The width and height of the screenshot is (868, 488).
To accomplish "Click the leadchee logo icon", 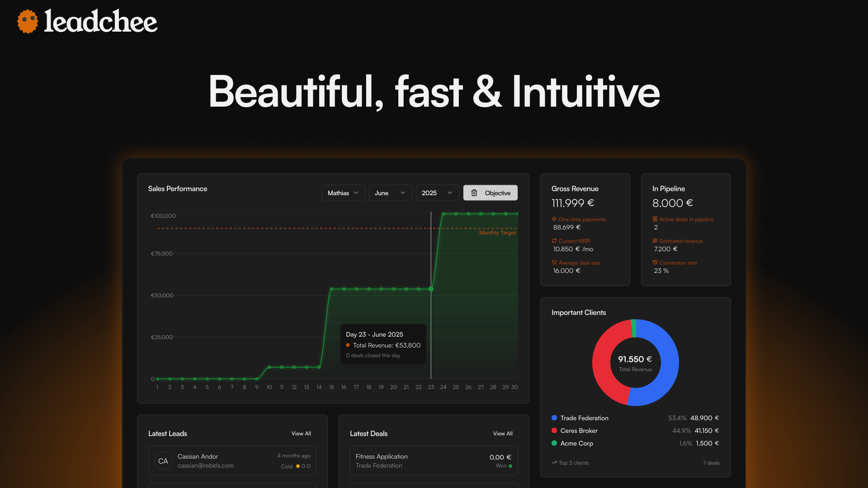I will pos(28,21).
